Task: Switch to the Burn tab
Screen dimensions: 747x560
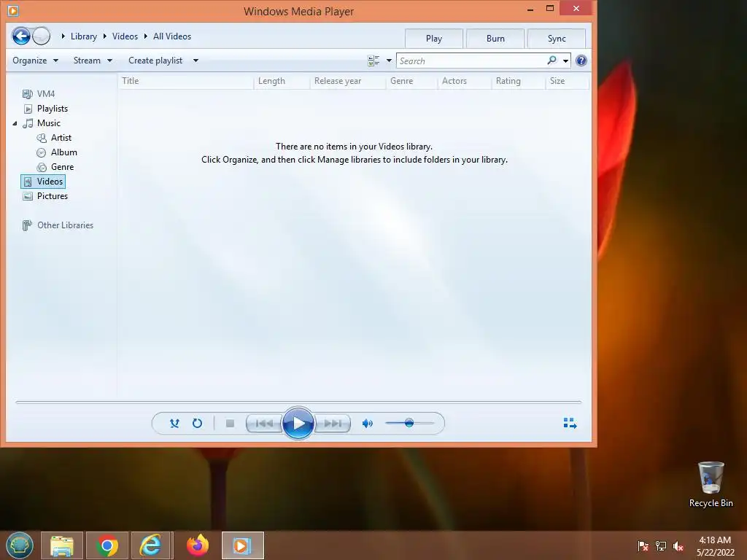Action: 495,39
